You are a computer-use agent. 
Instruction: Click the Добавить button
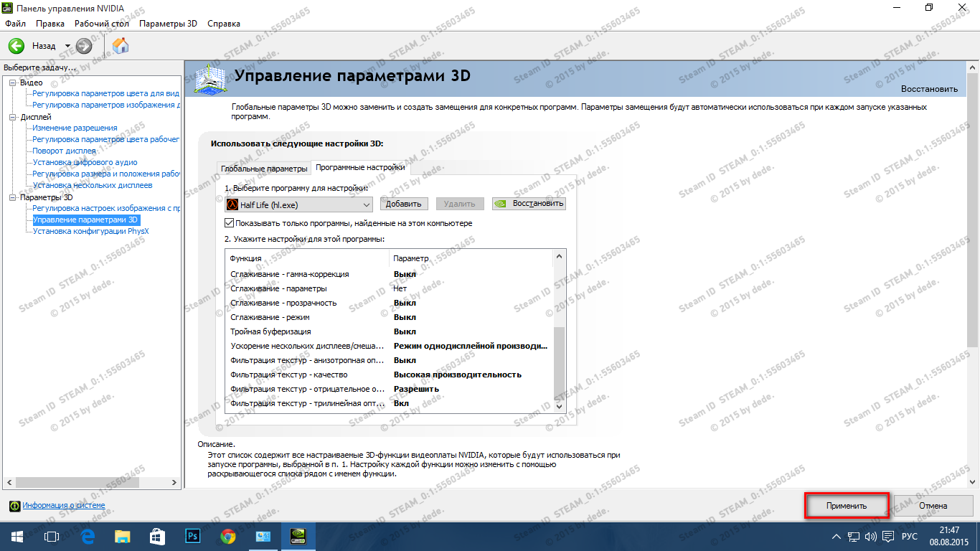click(x=404, y=204)
